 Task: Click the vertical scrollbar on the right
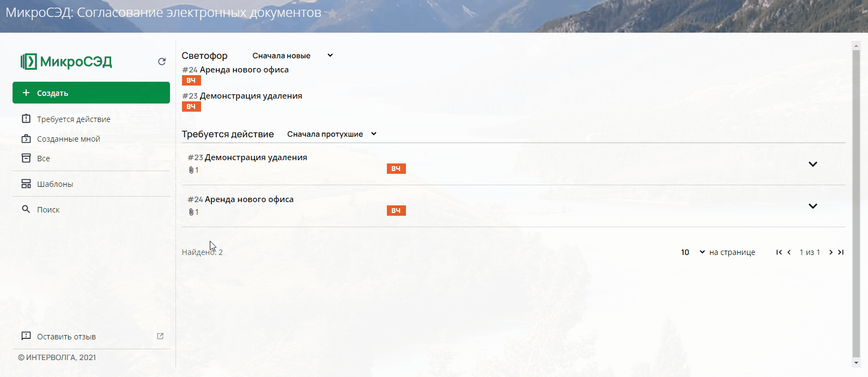[x=855, y=202]
